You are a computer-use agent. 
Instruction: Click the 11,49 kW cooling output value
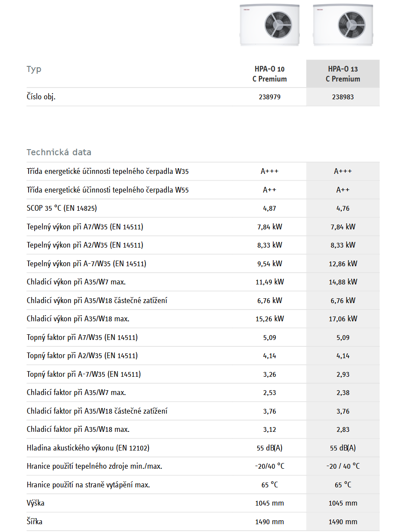[x=269, y=282]
